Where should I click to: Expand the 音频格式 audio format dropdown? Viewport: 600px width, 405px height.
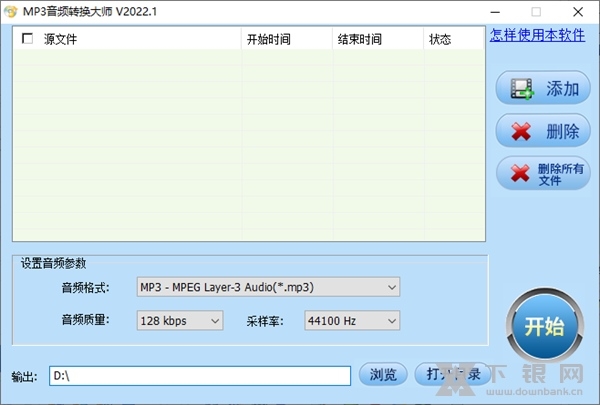[x=267, y=287]
